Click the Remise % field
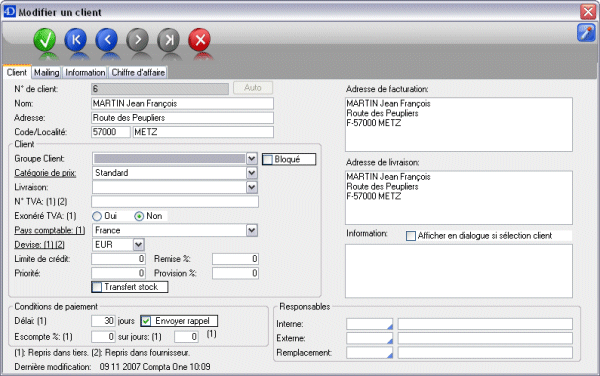600x376 pixels. pyautogui.click(x=235, y=259)
